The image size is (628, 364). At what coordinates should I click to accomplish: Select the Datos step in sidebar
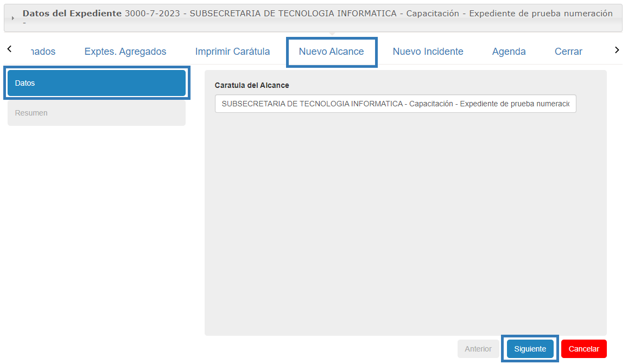point(97,83)
